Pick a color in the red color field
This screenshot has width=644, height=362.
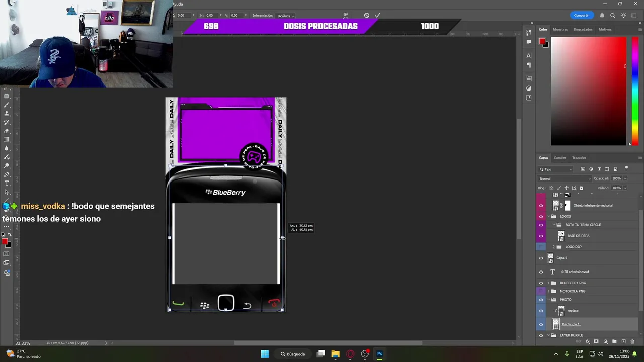pos(588,92)
